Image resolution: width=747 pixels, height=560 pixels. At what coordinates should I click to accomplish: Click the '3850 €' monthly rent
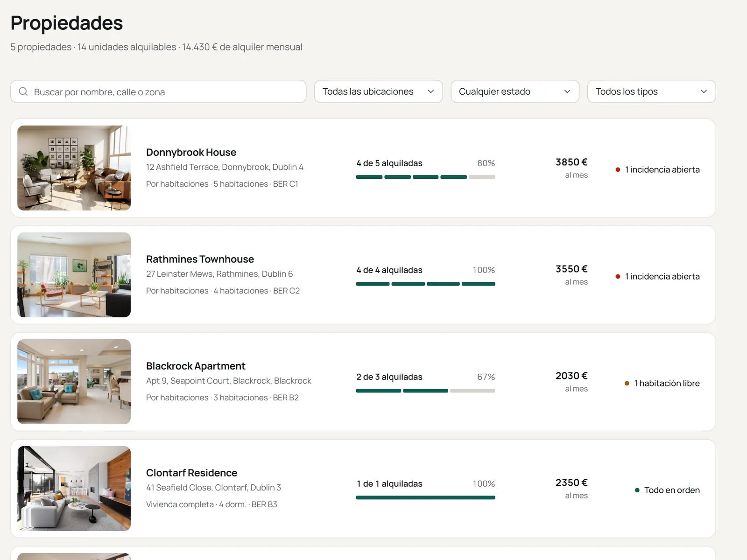coord(571,162)
